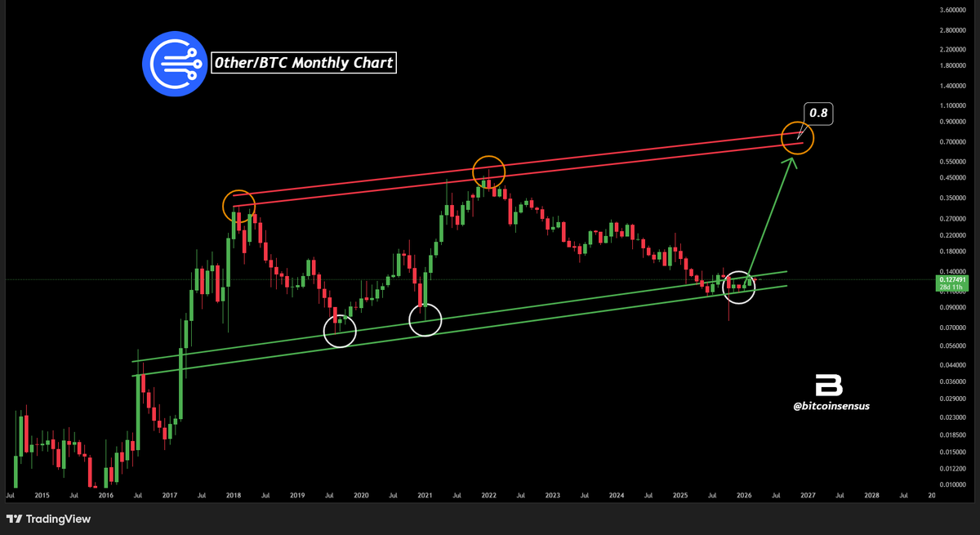Click the 3.600000 price axis label

[x=955, y=11]
